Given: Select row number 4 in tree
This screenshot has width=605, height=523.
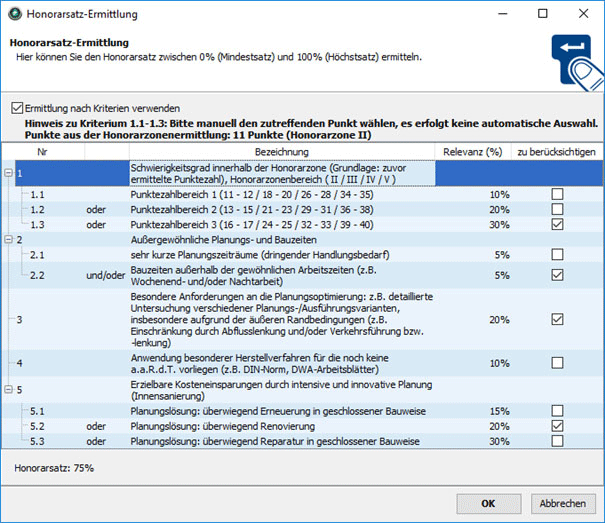Looking at the screenshot, I should click(x=19, y=363).
